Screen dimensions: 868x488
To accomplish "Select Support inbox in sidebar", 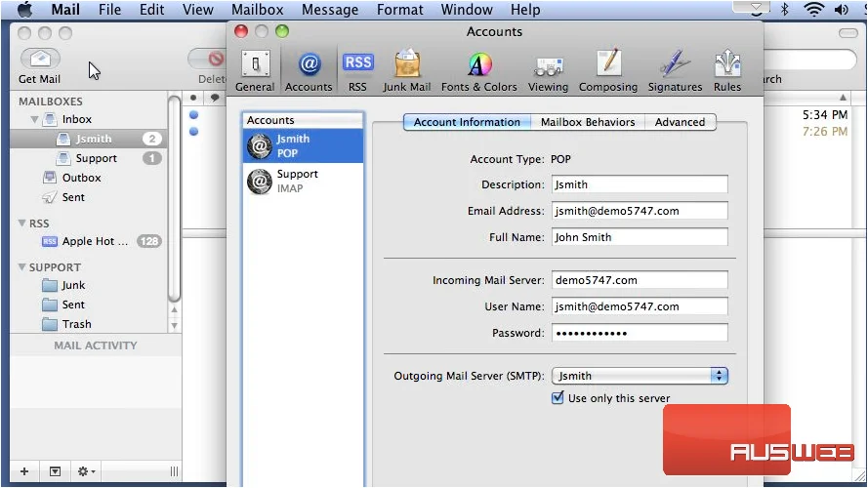I will (x=89, y=158).
